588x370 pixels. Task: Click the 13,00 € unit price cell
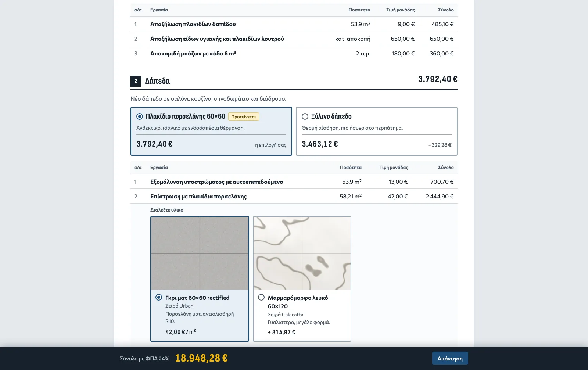point(398,182)
